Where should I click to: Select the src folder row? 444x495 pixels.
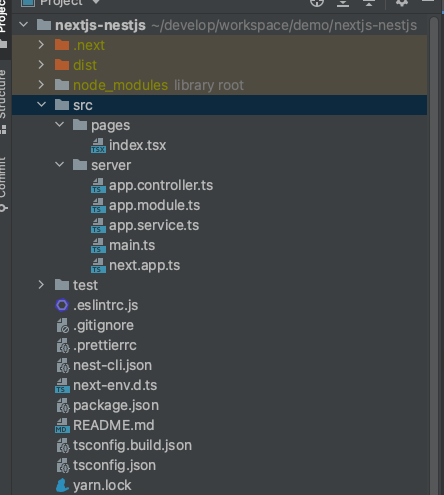pos(219,105)
